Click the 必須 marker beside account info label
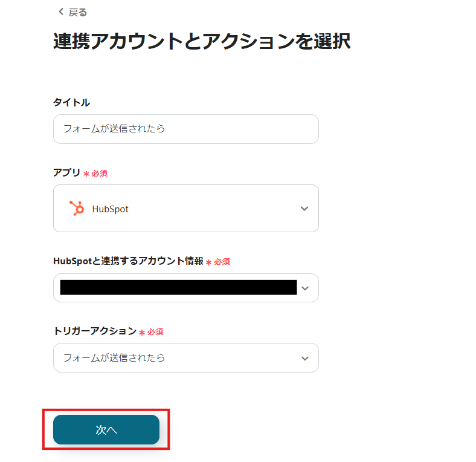 click(222, 262)
